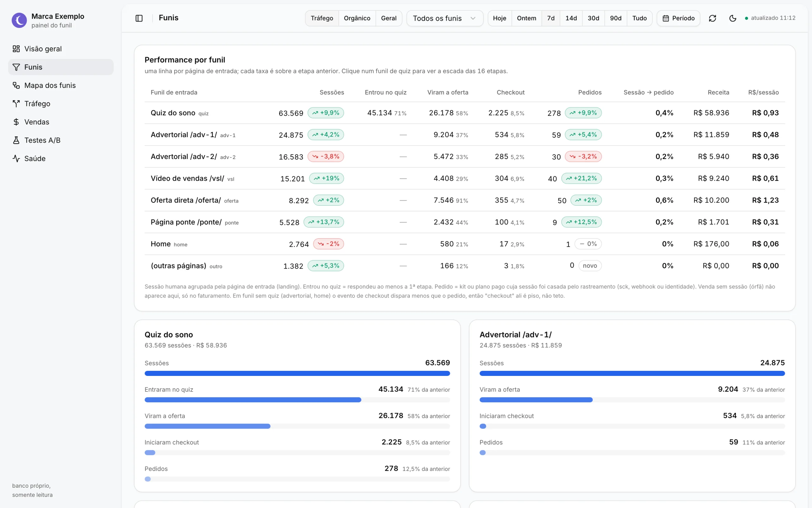This screenshot has width=812, height=508.
Task: Click the -3,8% sessões trend badge
Action: coord(326,157)
